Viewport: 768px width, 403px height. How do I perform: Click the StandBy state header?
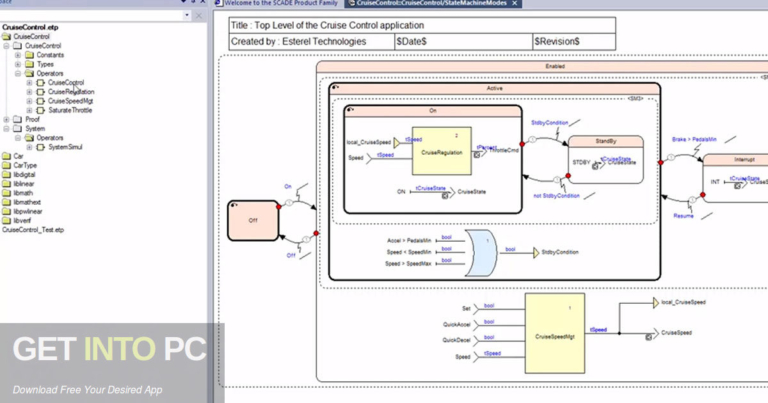coord(606,141)
